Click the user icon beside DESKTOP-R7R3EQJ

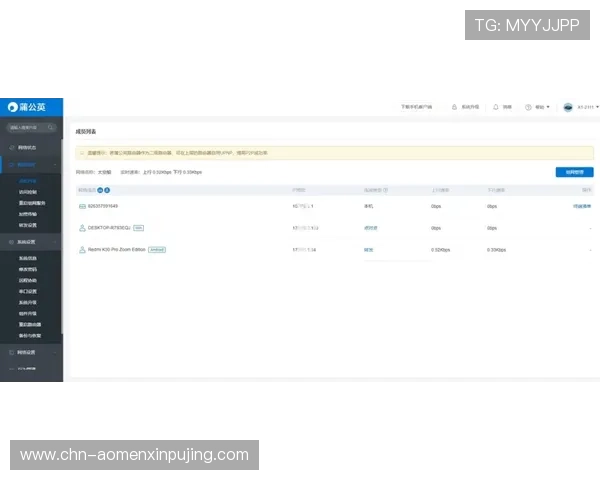tap(82, 227)
